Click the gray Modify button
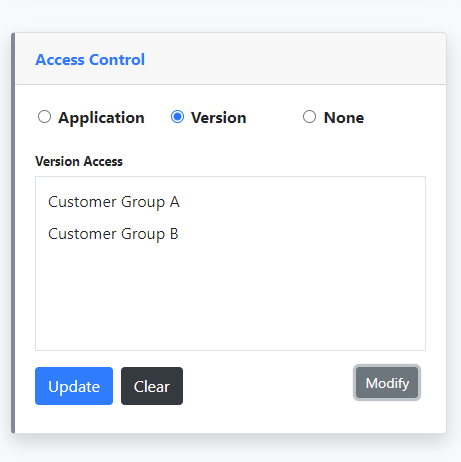Screen dimensions: 461x462 387,383
